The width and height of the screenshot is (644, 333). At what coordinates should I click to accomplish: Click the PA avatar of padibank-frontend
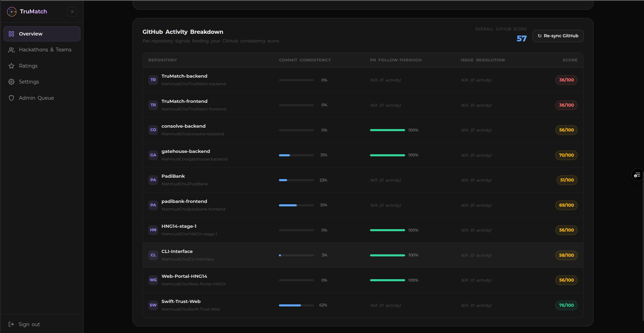[153, 205]
